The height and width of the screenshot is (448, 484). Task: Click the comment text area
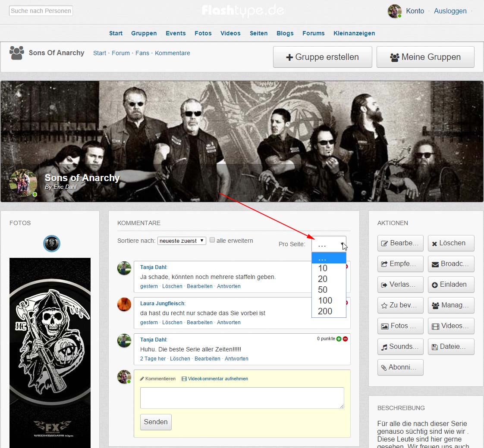[x=242, y=398]
